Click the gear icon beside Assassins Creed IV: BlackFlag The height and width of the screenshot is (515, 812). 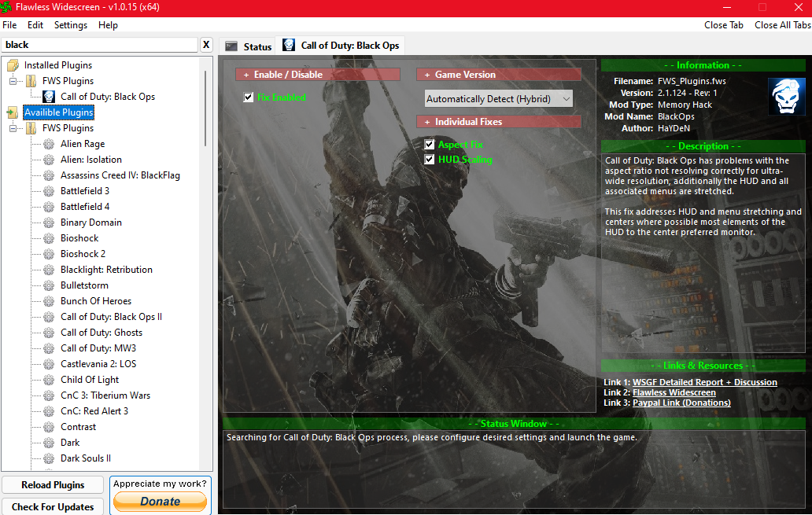[x=50, y=175]
